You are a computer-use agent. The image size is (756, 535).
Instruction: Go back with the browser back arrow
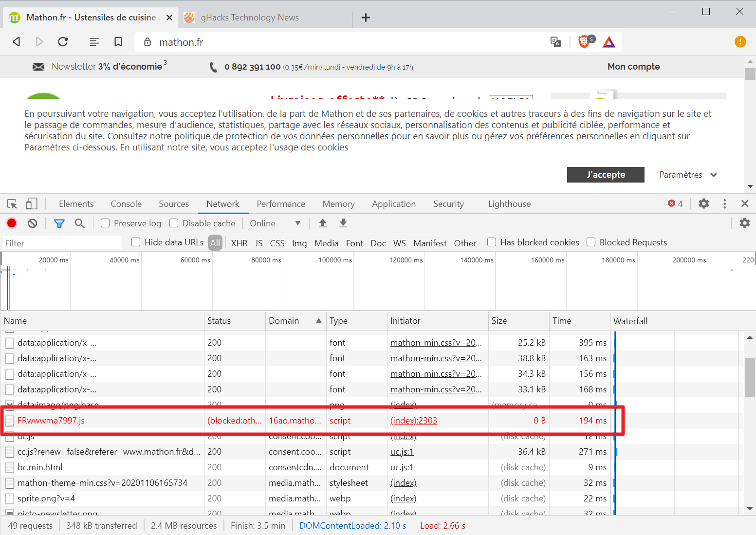click(x=17, y=42)
